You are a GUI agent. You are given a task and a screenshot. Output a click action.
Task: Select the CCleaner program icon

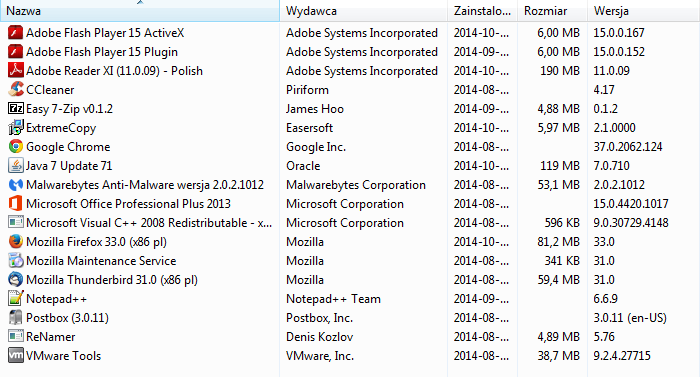tap(16, 90)
